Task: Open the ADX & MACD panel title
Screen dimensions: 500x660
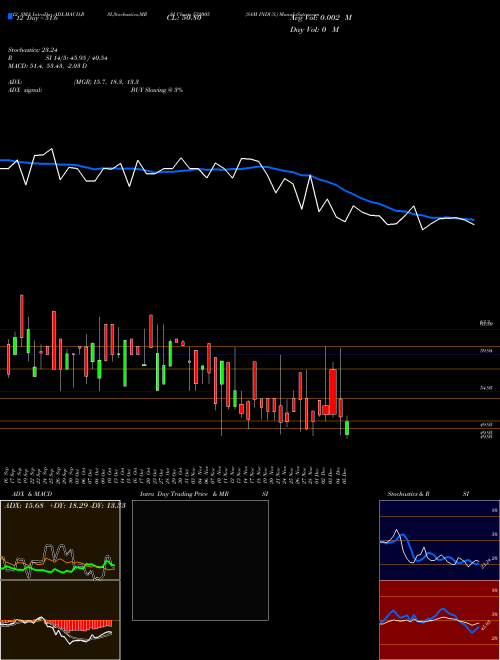Action: [x=32, y=494]
